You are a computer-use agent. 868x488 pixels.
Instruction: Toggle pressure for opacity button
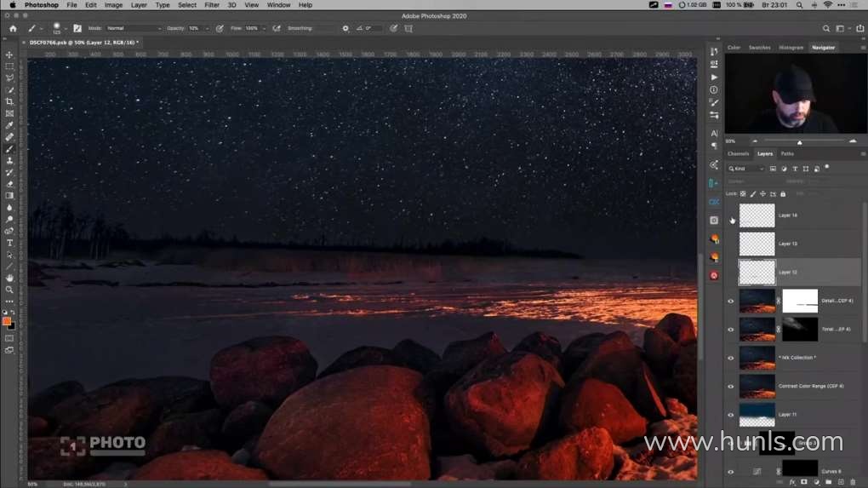click(x=220, y=28)
